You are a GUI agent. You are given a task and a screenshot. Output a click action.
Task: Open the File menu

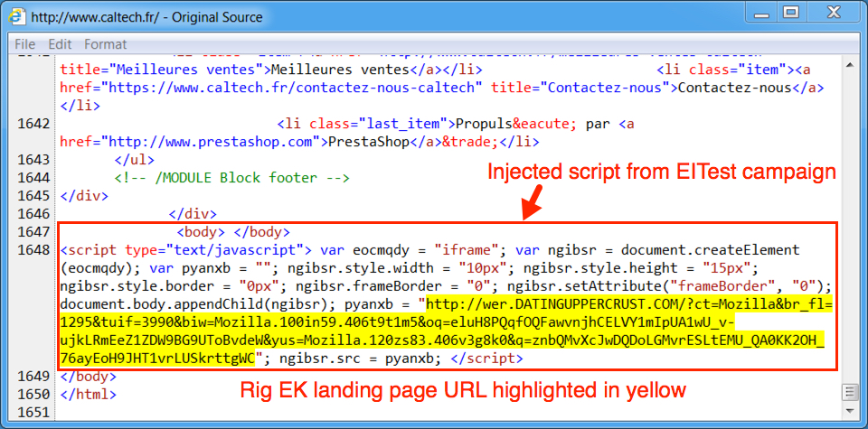(x=24, y=44)
